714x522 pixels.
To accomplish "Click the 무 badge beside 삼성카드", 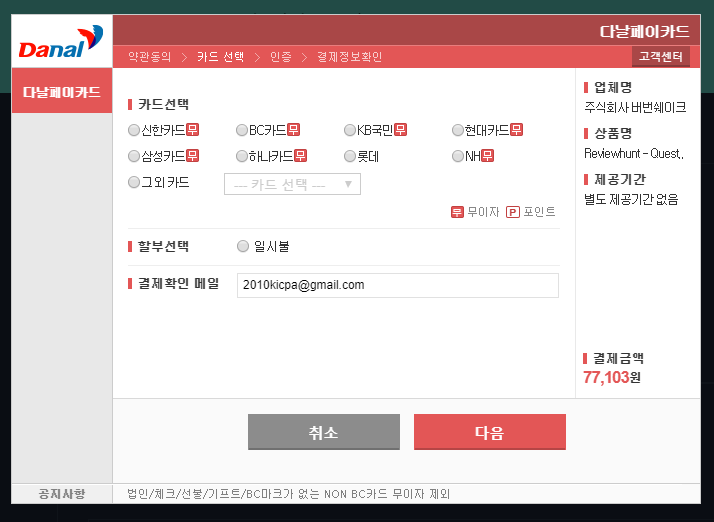I will coord(193,156).
